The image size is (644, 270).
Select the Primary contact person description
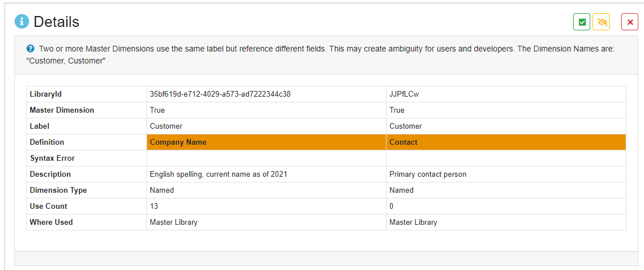[x=427, y=174]
